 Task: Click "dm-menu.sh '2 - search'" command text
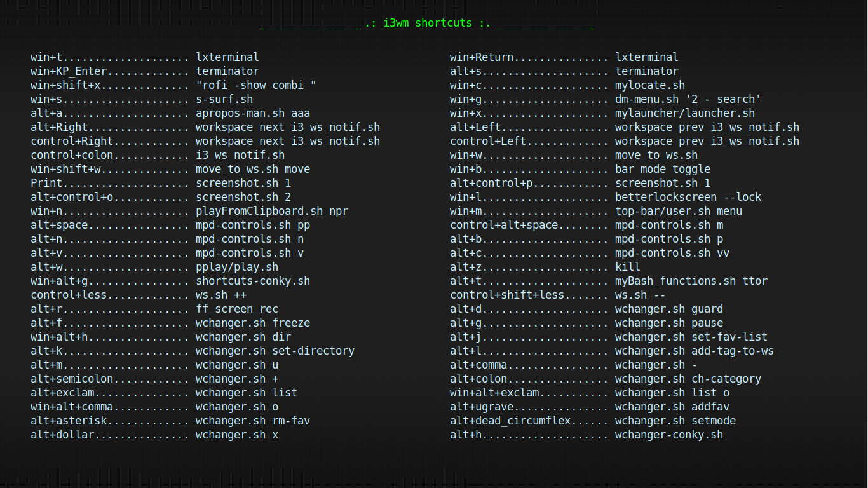click(688, 99)
